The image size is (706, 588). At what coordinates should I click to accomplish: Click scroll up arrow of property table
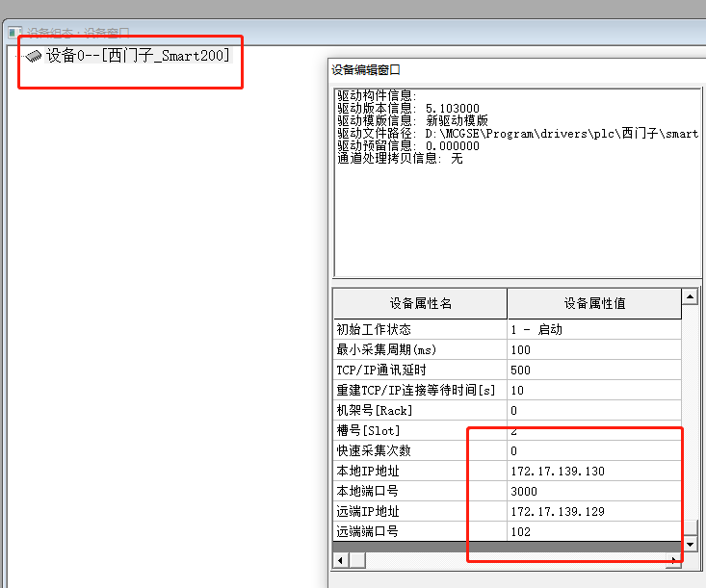tap(690, 297)
